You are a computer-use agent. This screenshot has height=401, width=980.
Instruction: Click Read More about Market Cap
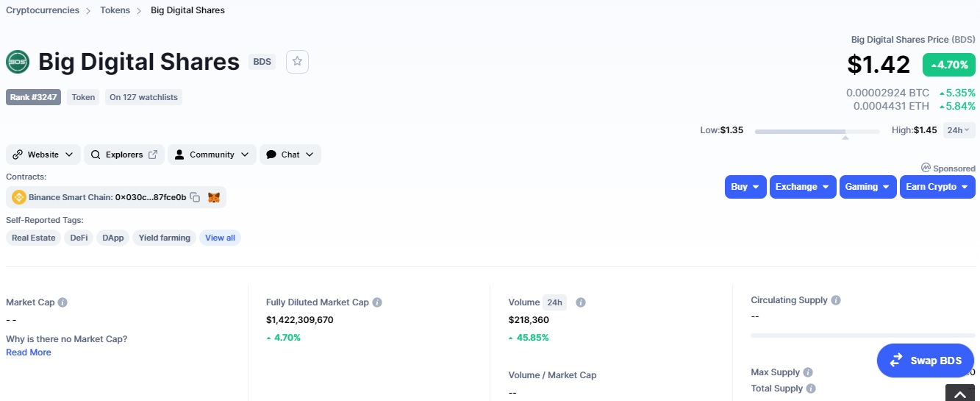coord(29,352)
